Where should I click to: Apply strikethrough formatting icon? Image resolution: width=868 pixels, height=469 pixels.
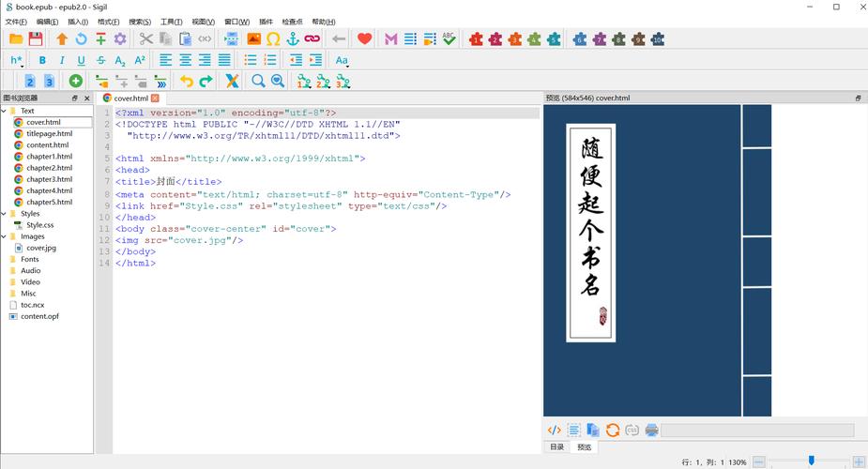click(100, 60)
